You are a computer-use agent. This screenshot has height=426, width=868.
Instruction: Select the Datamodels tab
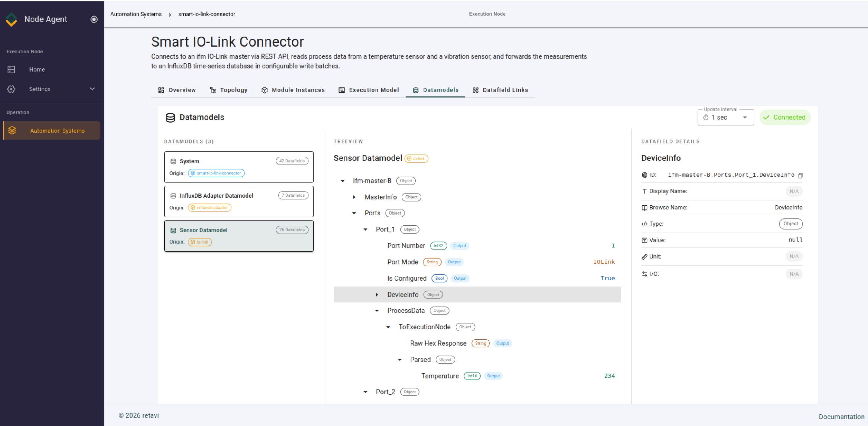[x=435, y=90]
